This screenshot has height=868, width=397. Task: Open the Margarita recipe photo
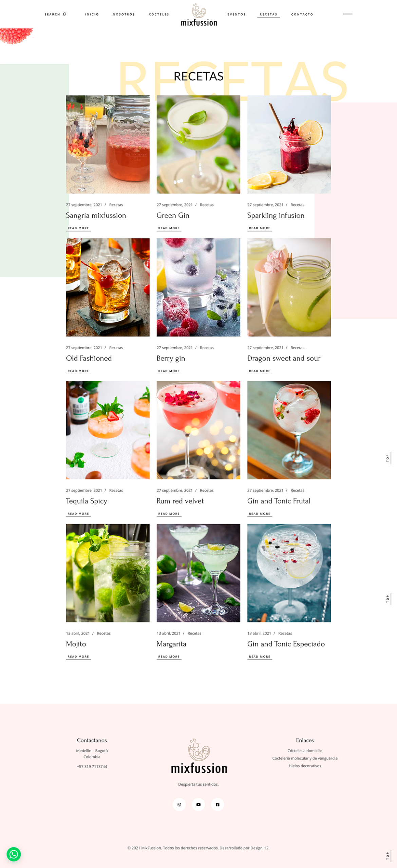[x=198, y=573]
